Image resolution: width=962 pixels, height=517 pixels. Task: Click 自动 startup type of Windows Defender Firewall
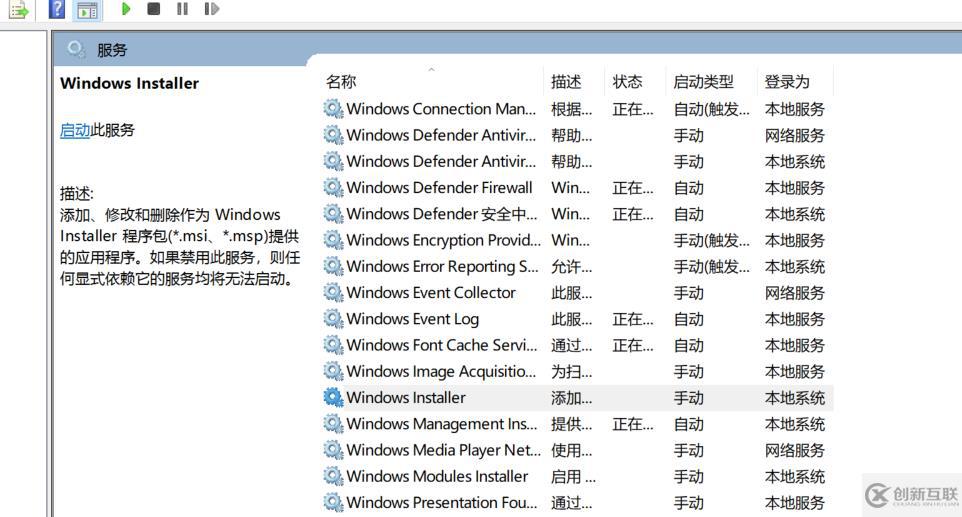point(688,188)
